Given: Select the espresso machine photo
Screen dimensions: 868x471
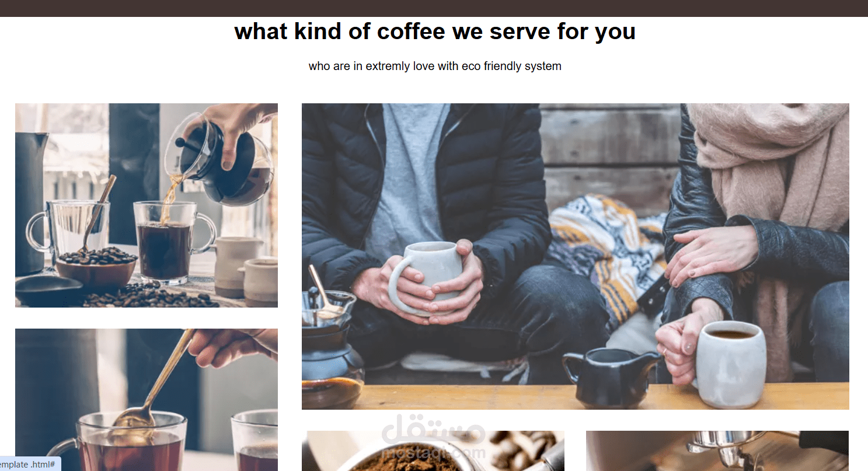Looking at the screenshot, I should (717, 451).
